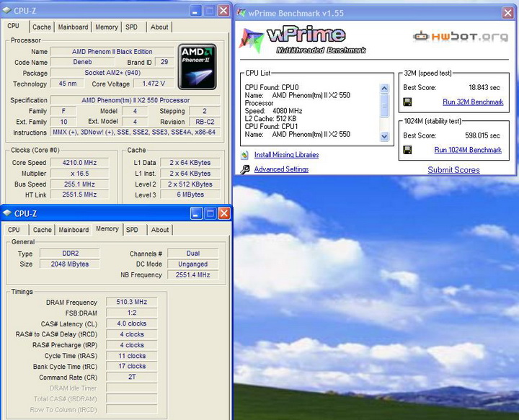
Task: Open About tab in upper CPU-Z window
Action: click(159, 27)
